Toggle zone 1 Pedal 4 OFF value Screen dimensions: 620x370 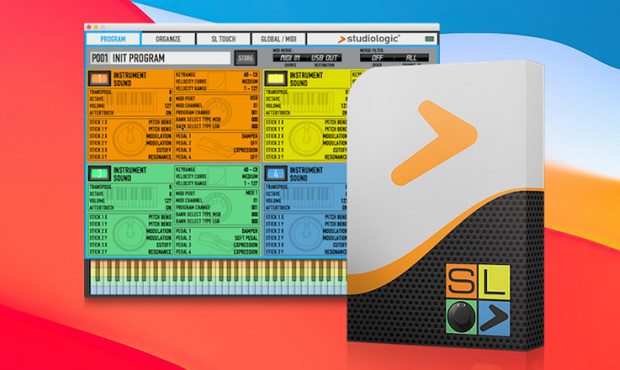click(x=254, y=157)
